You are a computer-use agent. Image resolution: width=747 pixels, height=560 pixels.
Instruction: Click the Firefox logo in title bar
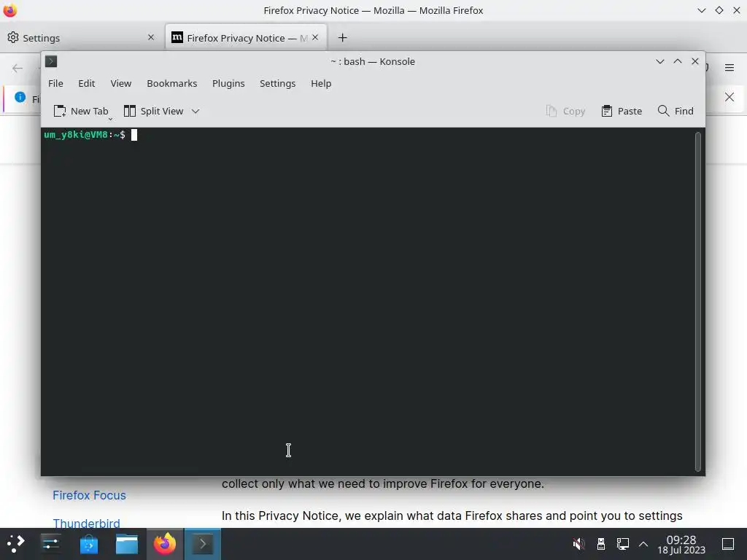coord(10,10)
